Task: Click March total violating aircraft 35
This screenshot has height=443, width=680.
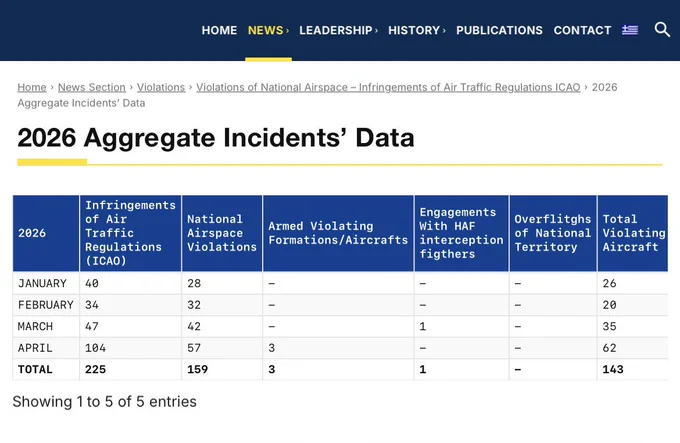Action: (609, 326)
